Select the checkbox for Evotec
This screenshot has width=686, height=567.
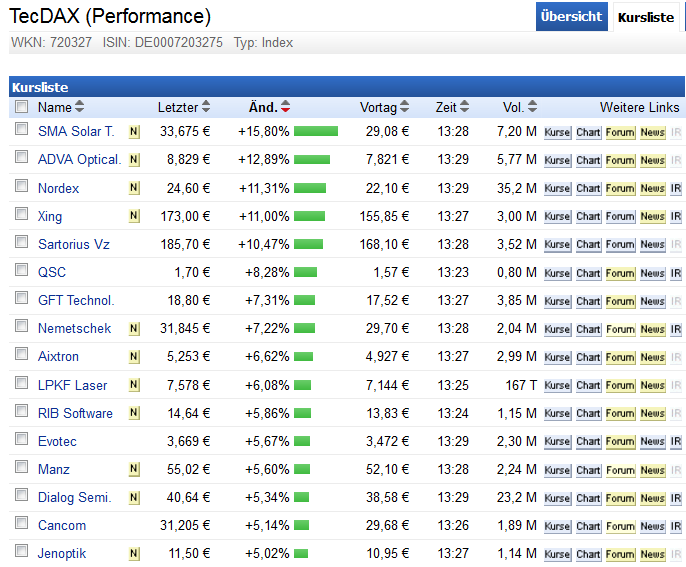[x=21, y=438]
